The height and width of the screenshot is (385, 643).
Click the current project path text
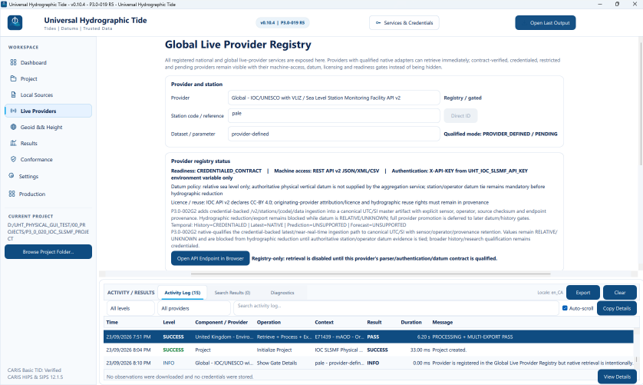[48, 232]
